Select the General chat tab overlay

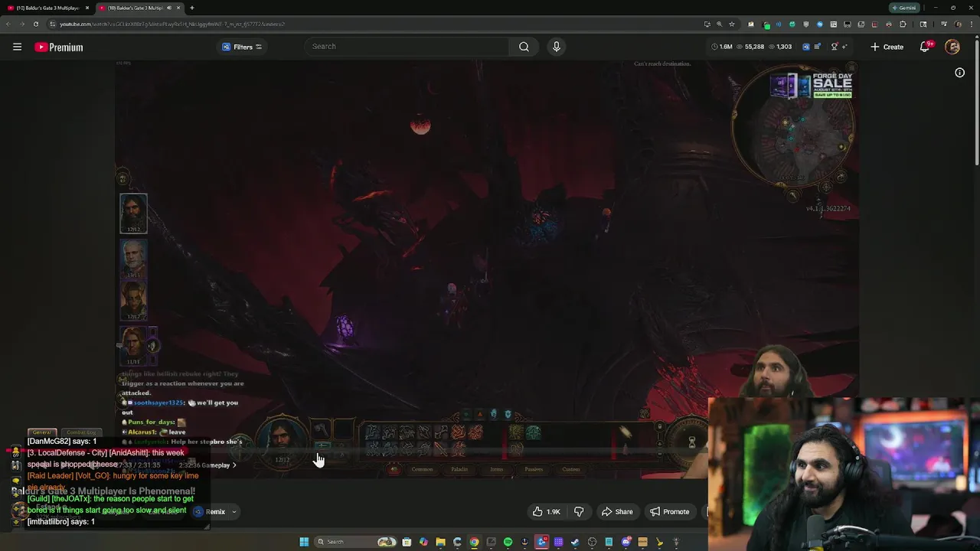41,432
